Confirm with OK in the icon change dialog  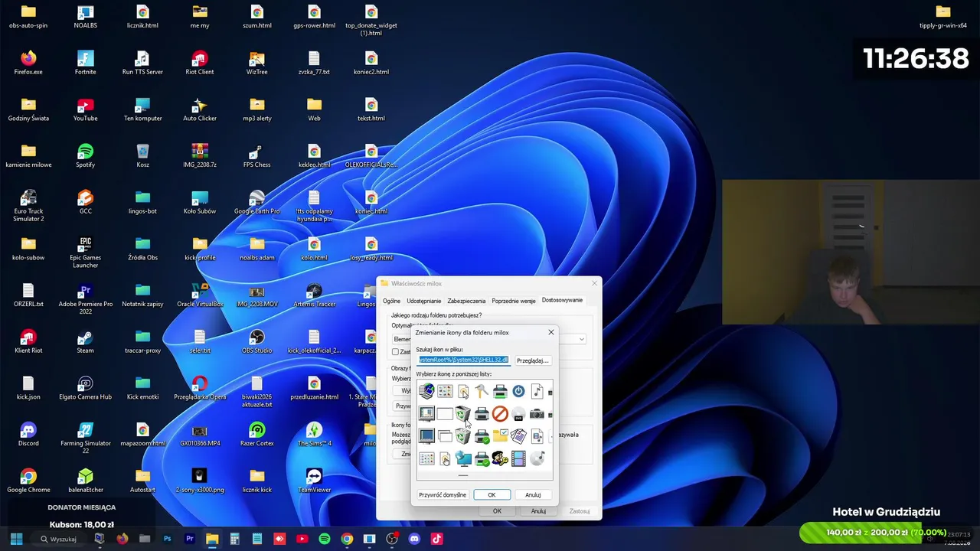492,495
